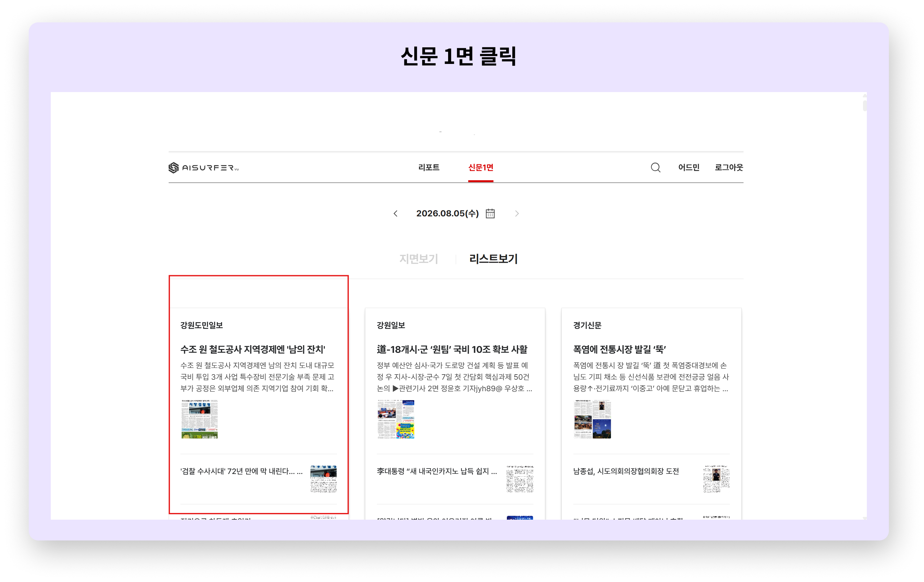
Task: Switch to 지면보기 view
Action: pyautogui.click(x=418, y=259)
